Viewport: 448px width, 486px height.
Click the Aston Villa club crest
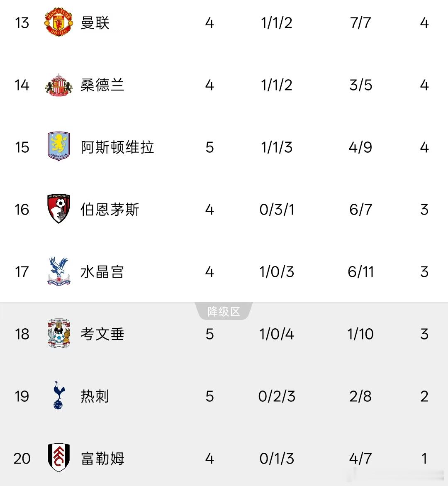tap(58, 146)
